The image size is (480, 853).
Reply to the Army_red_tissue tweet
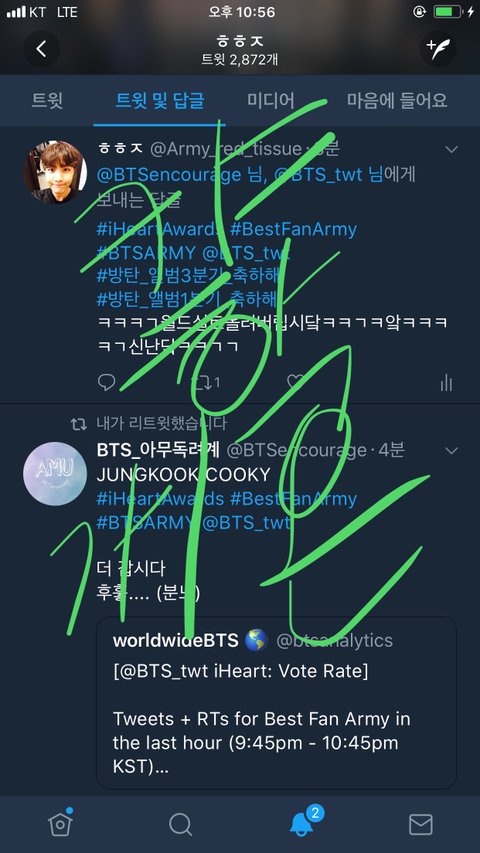107,382
